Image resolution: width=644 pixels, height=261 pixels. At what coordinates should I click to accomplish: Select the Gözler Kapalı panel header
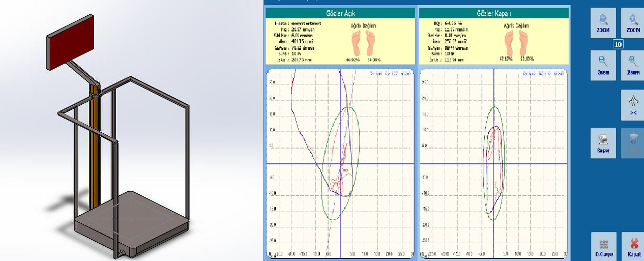coord(493,13)
